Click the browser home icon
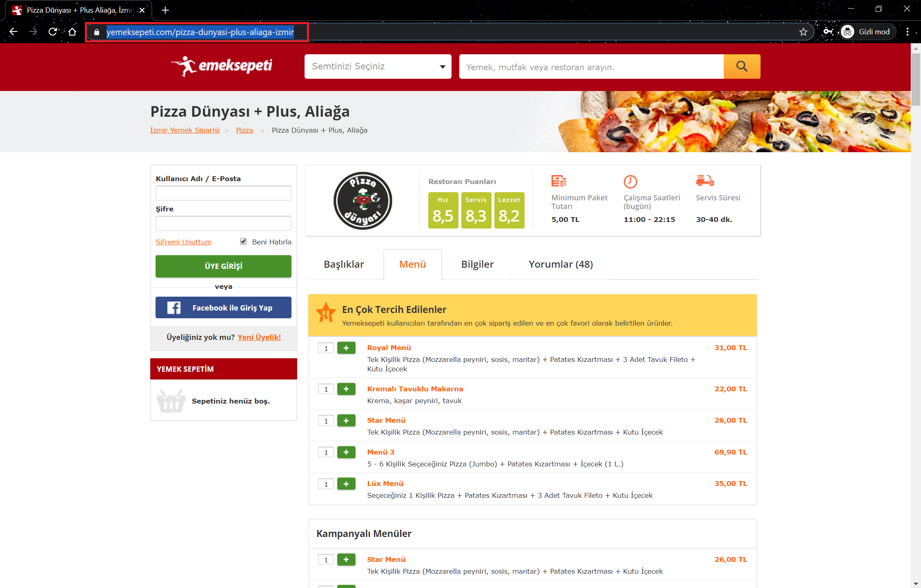This screenshot has width=921, height=588. pyautogui.click(x=72, y=32)
